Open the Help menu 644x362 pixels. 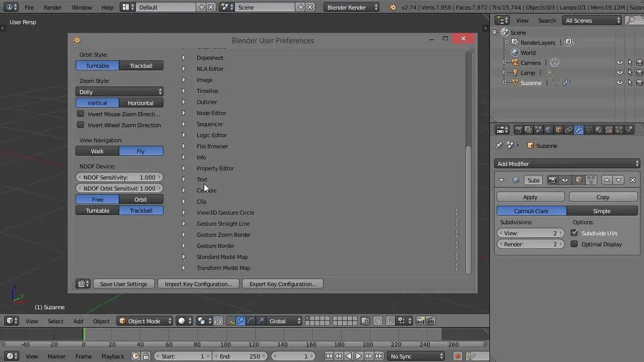(108, 7)
